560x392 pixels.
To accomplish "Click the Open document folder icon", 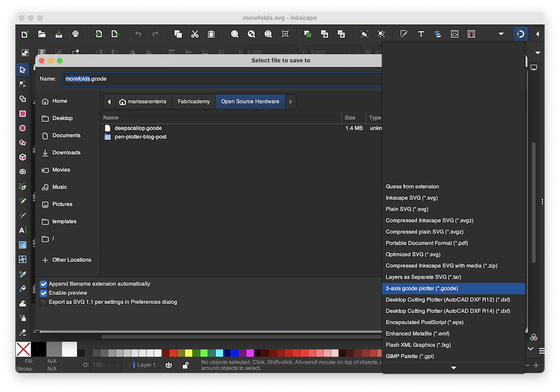I will point(41,34).
